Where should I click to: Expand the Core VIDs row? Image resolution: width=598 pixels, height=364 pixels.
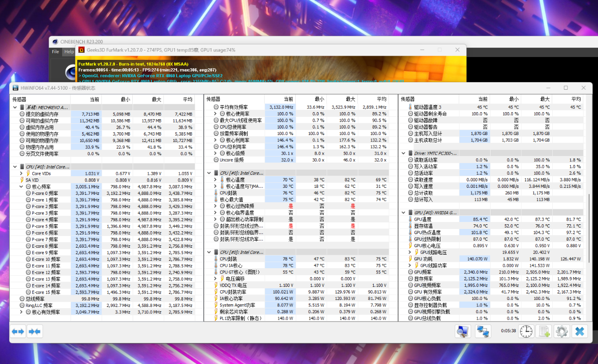tap(21, 173)
